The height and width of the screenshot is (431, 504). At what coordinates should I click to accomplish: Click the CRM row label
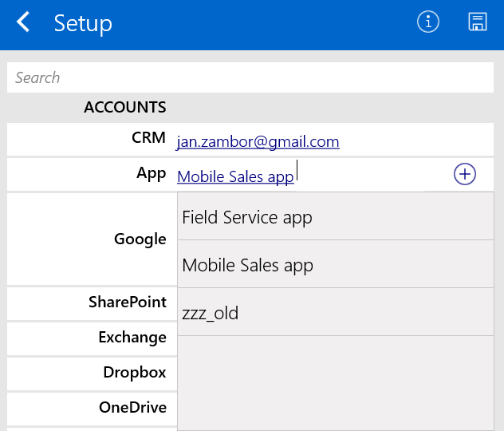tap(148, 138)
